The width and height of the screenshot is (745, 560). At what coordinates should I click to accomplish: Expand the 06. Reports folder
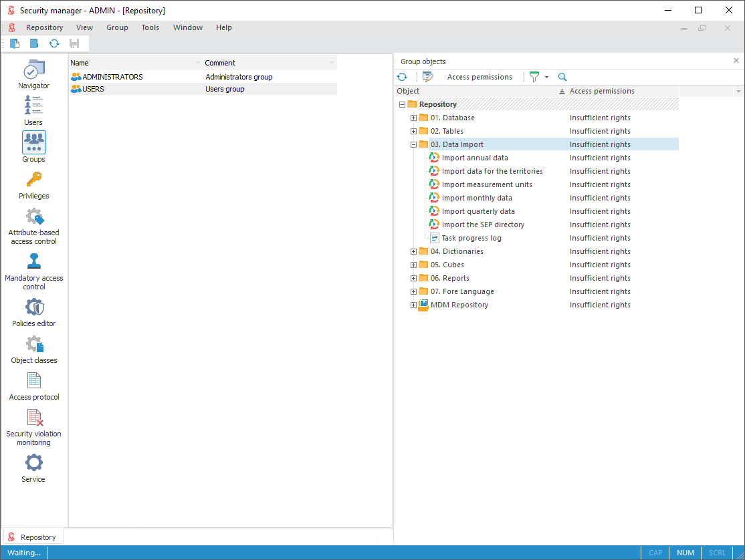coord(414,278)
